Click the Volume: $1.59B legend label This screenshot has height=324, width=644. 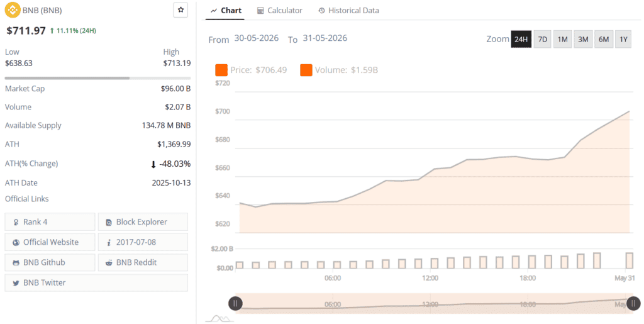pos(347,70)
